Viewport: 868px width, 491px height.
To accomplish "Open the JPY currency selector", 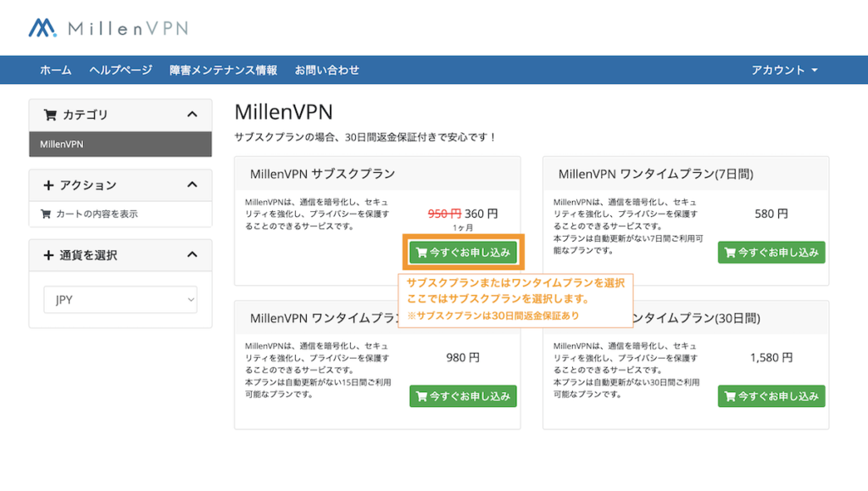I will 120,300.
